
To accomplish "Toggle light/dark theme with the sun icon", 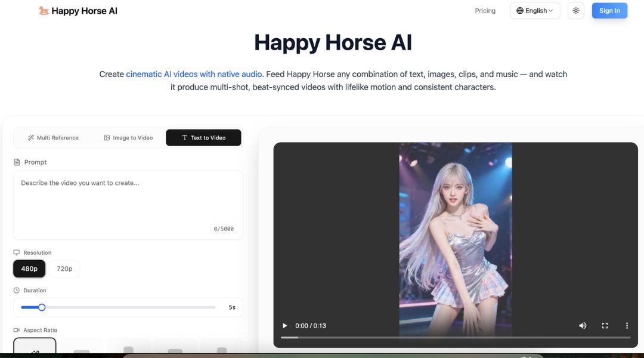I will click(x=575, y=11).
